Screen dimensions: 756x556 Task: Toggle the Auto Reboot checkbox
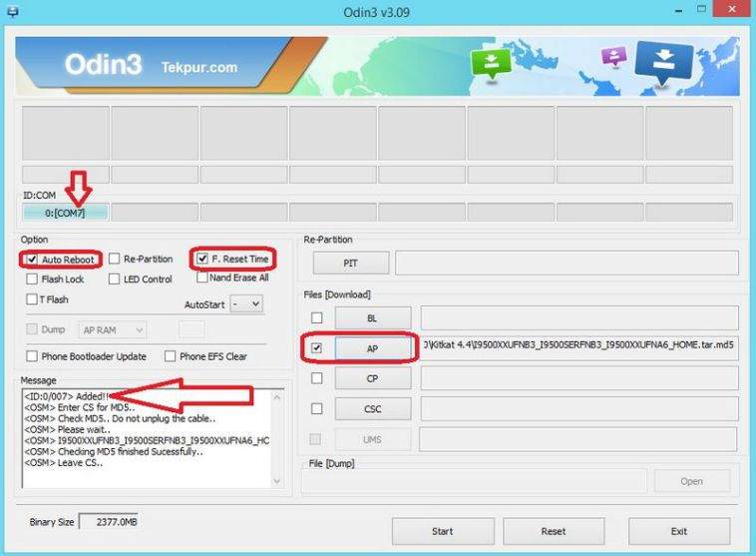(x=32, y=260)
